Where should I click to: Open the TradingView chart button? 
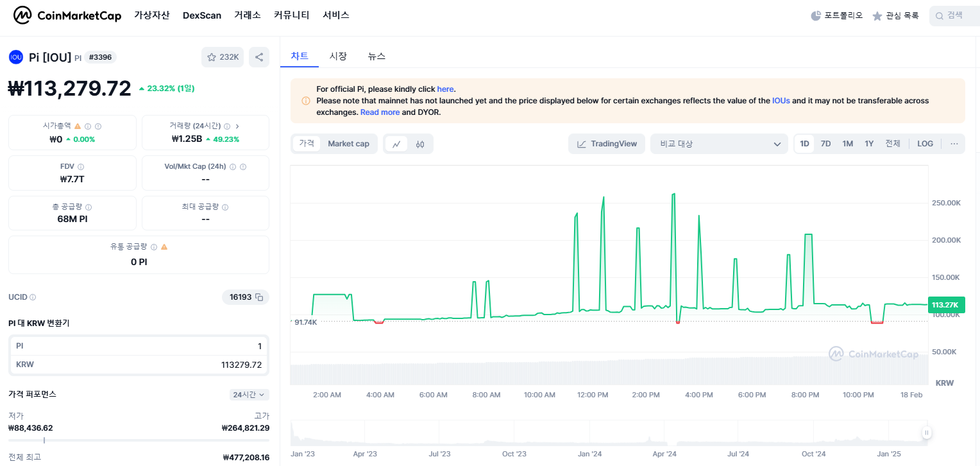click(607, 144)
